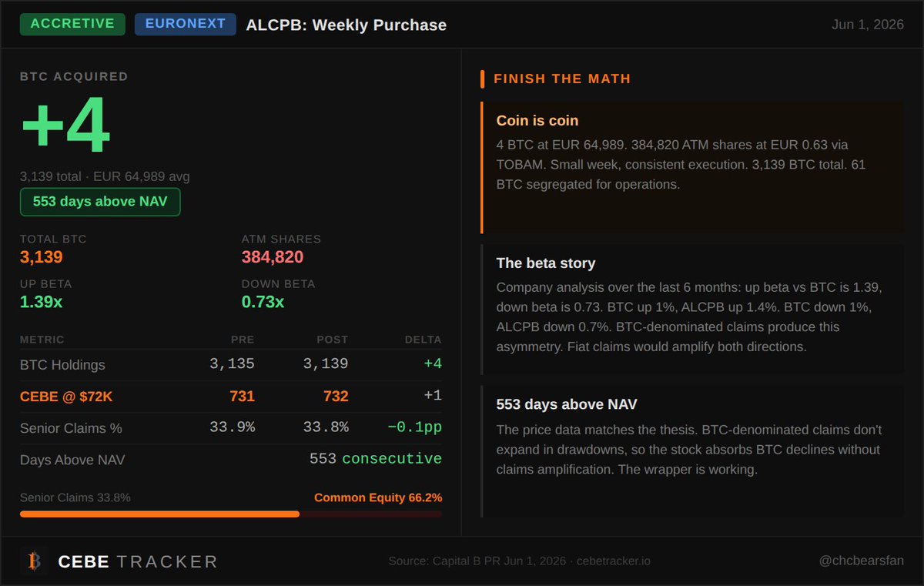Click the Coin is coin card title
Screen dimensions: 924x586
(x=537, y=121)
